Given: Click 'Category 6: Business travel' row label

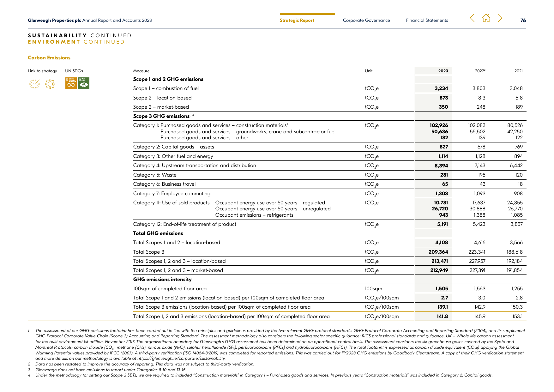Looking at the screenshot, I should pos(164,184).
